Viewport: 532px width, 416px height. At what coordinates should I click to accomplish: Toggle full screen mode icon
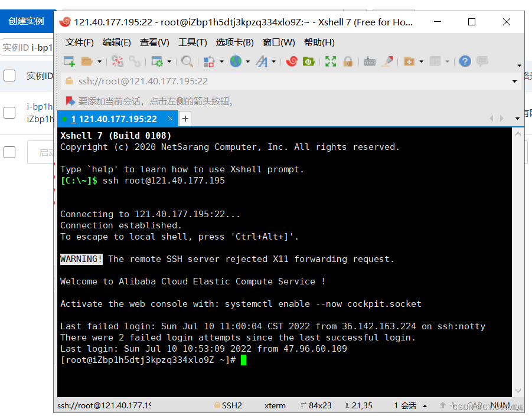[x=331, y=62]
